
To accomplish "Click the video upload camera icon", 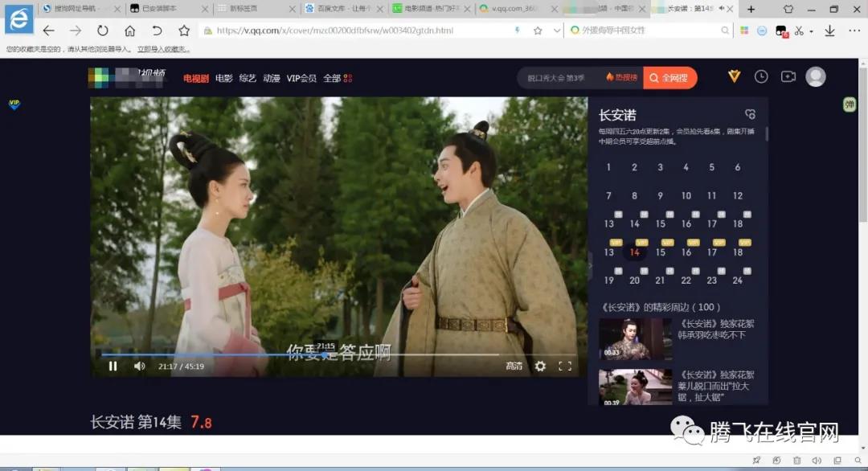I will pyautogui.click(x=788, y=76).
